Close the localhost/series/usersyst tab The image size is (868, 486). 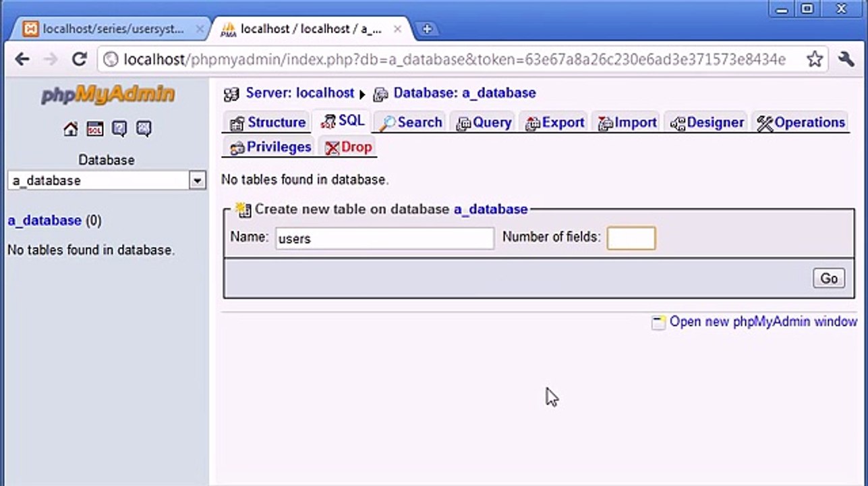[200, 29]
